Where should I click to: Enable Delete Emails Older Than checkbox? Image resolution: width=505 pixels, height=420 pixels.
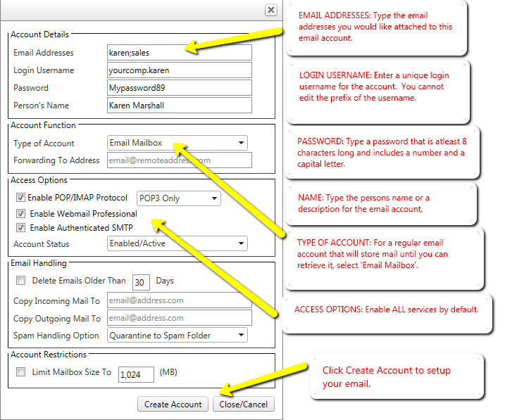[x=21, y=281]
